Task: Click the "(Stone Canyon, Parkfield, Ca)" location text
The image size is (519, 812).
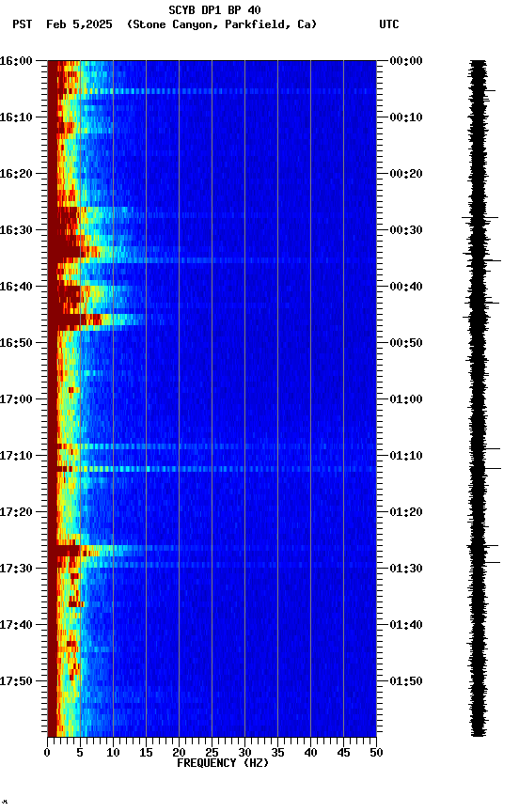Action: (222, 24)
